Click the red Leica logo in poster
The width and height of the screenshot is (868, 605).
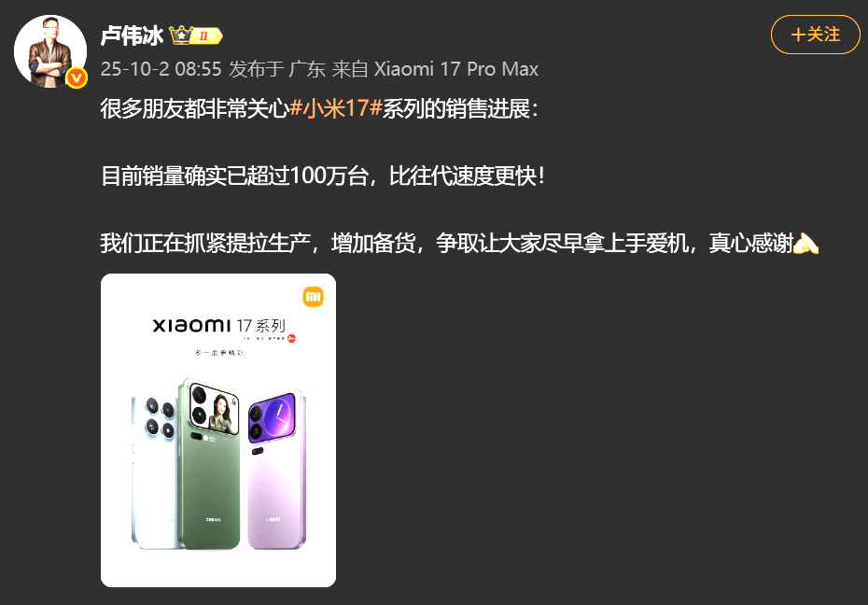tap(291, 339)
